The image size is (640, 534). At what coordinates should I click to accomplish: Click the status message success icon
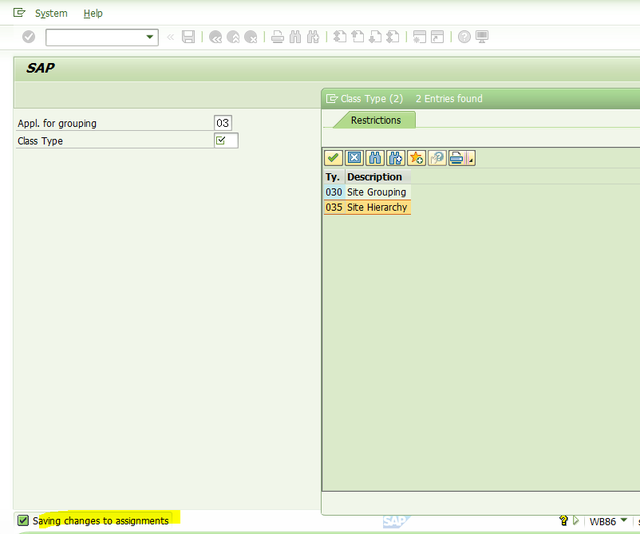[23, 521]
